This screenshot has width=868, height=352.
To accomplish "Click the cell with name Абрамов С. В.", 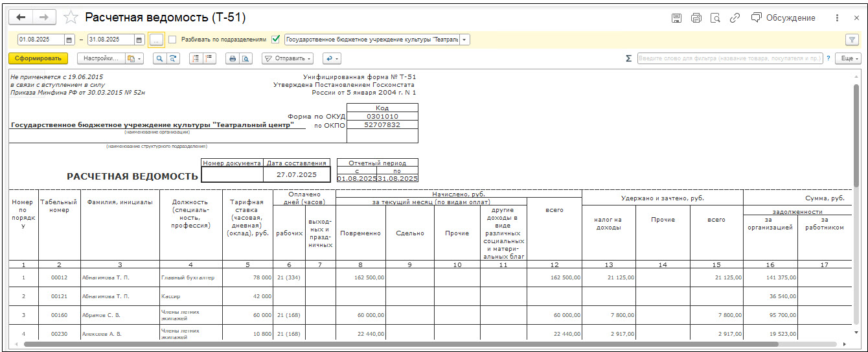I will 120,315.
